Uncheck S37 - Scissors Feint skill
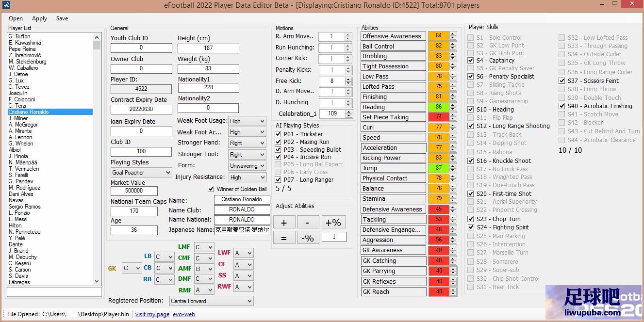The width and height of the screenshot is (644, 322). pyautogui.click(x=562, y=81)
